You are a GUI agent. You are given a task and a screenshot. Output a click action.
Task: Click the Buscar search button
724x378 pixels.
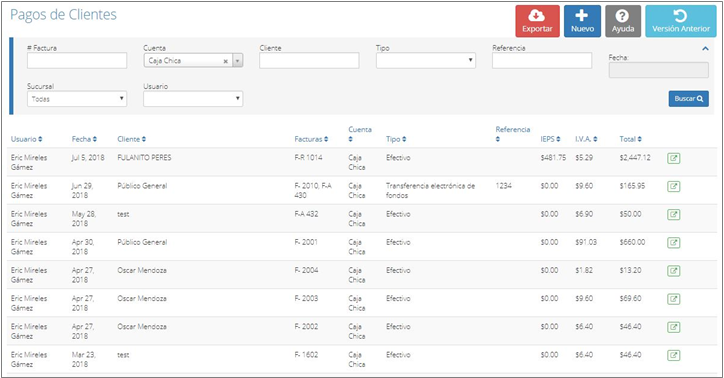coord(688,99)
